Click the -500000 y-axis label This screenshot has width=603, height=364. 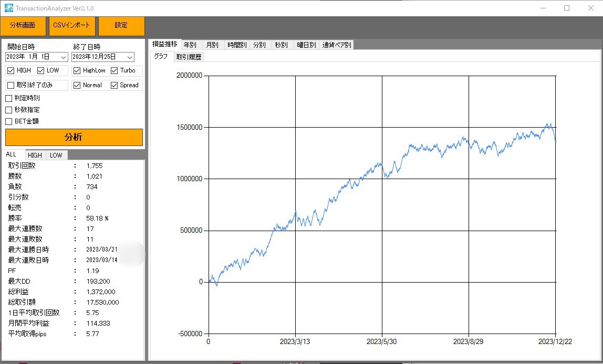[190, 334]
